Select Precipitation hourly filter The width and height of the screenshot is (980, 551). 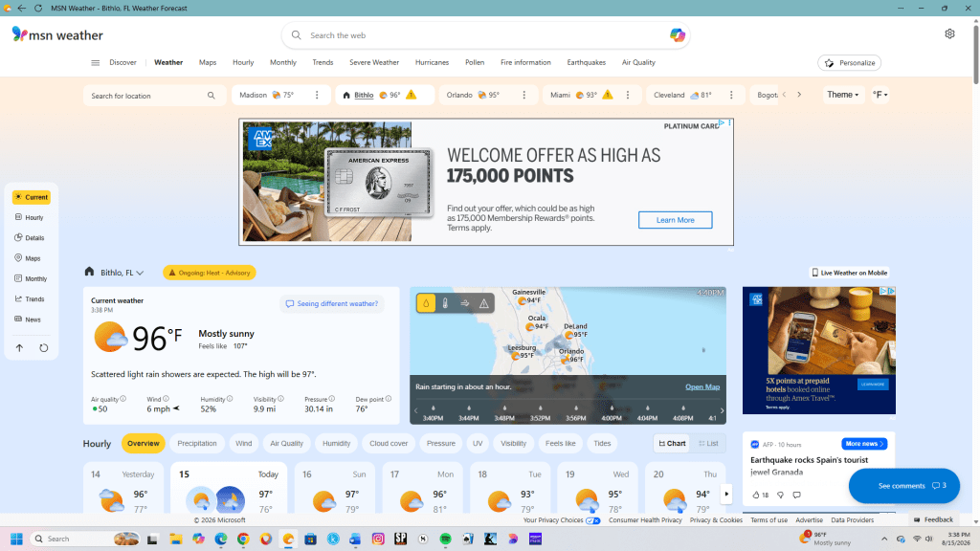197,444
